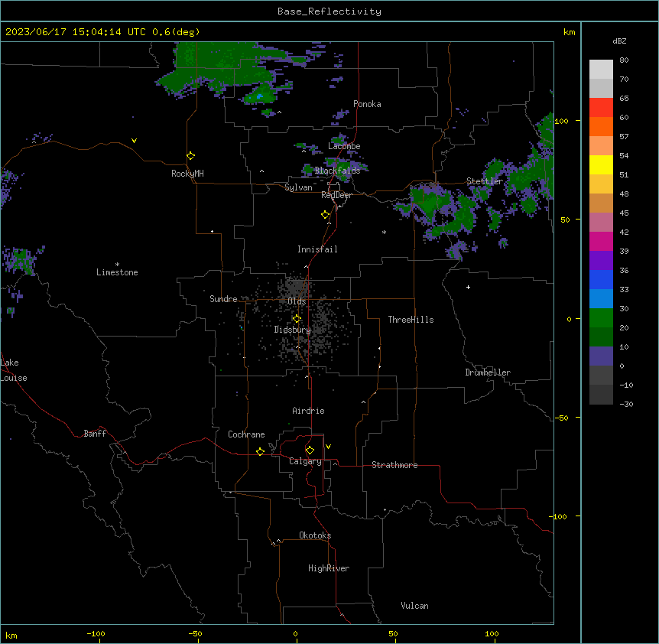The height and width of the screenshot is (644, 659).
Task: Click the yellow v marker northeast of Calgary
Action: (x=328, y=447)
